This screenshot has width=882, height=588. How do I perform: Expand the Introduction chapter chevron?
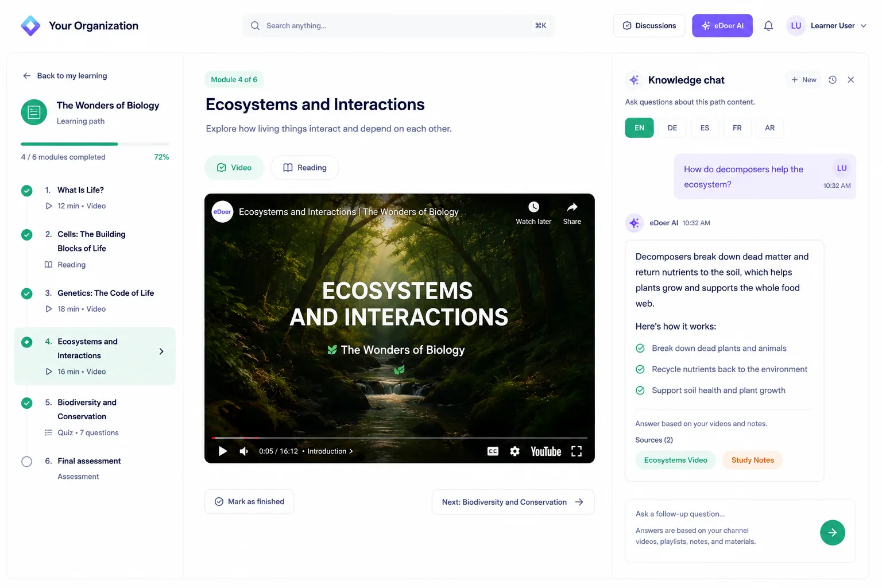pyautogui.click(x=351, y=451)
